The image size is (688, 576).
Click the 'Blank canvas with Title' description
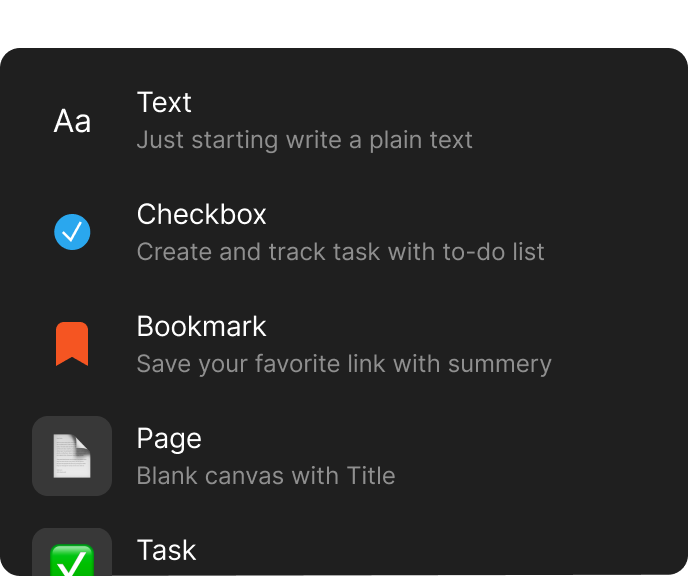(x=265, y=475)
